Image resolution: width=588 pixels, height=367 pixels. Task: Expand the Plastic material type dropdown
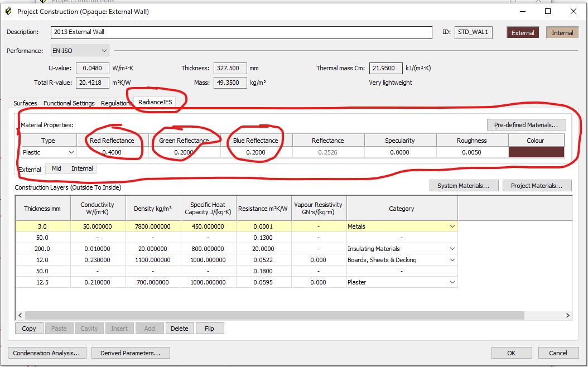pos(71,152)
